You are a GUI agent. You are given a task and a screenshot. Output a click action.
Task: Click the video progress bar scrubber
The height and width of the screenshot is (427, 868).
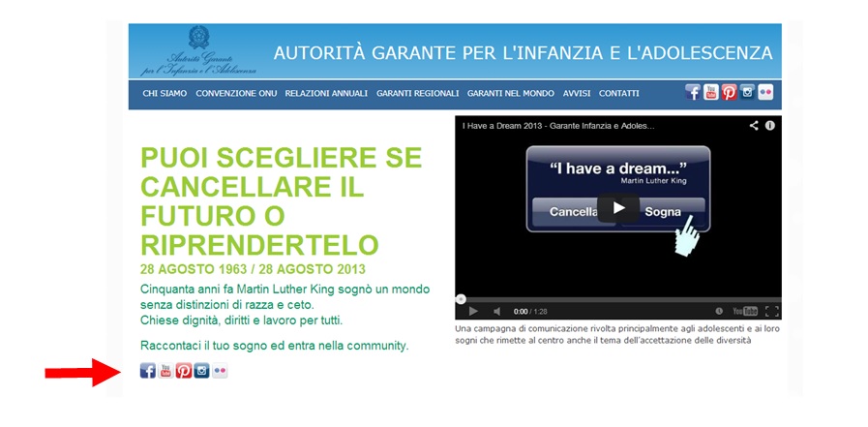coord(461,298)
